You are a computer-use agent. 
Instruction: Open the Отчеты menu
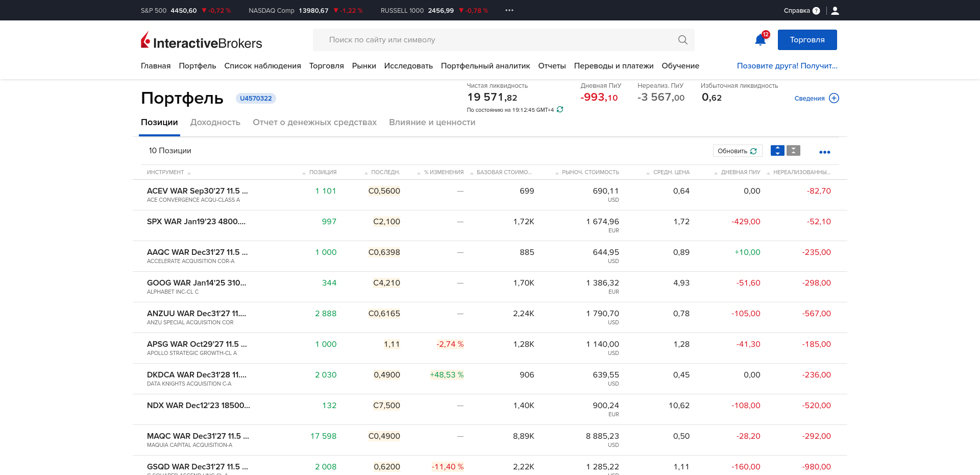(552, 66)
